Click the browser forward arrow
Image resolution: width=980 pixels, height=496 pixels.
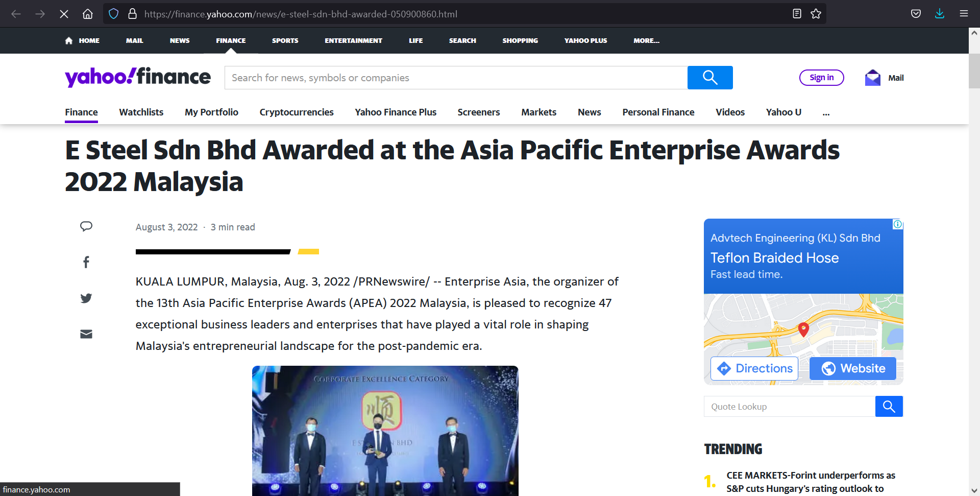tap(40, 14)
